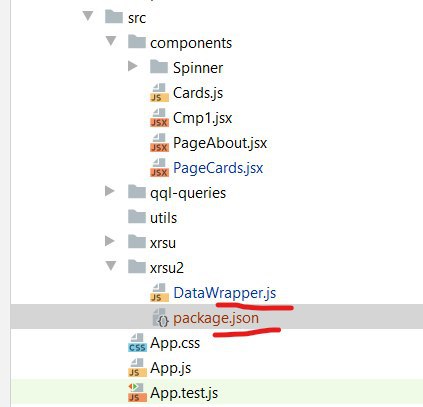Screen dimensions: 423x407
Task: Click the JSX icon of PageCards.jsx
Action: [159, 167]
